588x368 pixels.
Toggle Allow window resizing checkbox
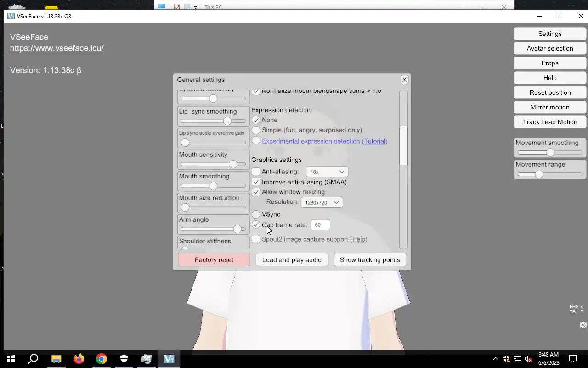256,192
